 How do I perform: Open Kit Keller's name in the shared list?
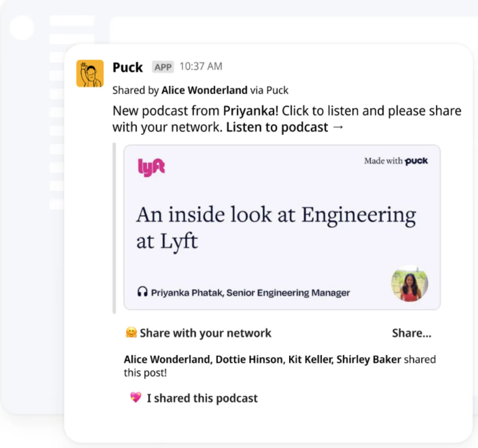pos(311,360)
